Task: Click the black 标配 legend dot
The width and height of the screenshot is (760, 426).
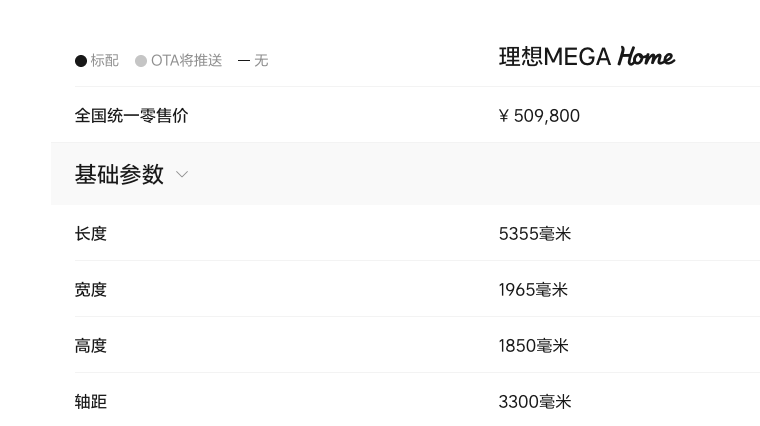Action: tap(81, 61)
